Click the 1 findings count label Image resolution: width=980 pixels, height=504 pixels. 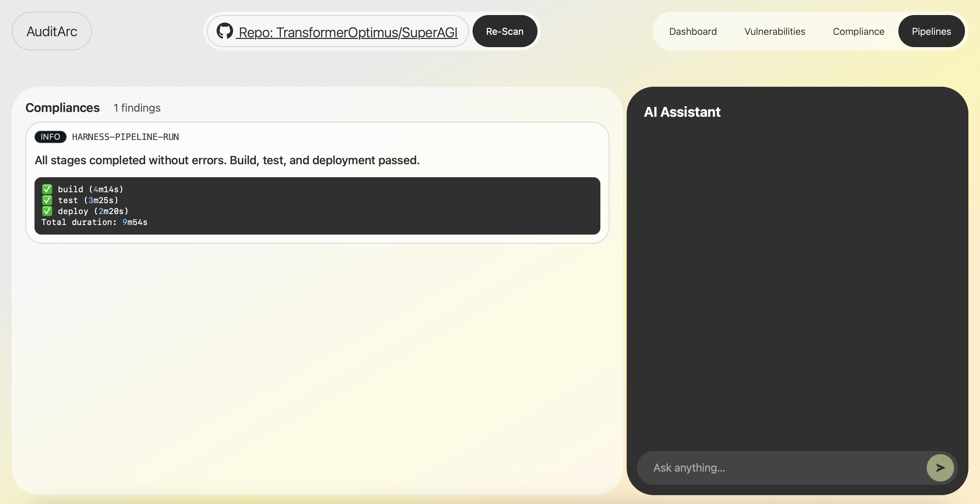pos(137,108)
